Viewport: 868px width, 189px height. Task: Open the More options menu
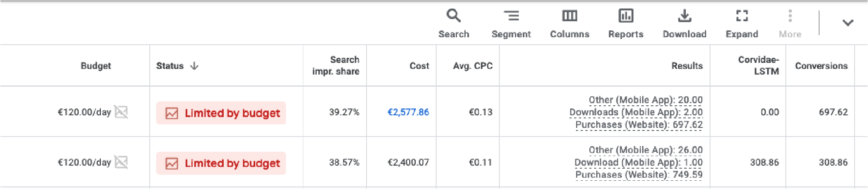[x=790, y=16]
